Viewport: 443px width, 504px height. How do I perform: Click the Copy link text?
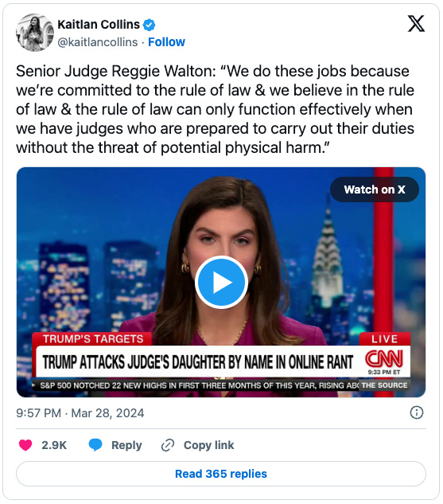208,445
